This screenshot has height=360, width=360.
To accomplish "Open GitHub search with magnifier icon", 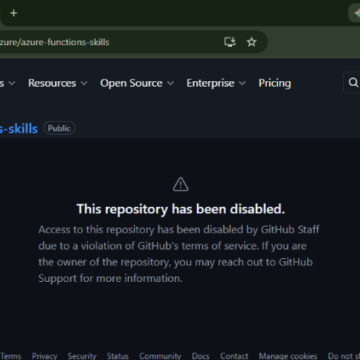I will [353, 82].
